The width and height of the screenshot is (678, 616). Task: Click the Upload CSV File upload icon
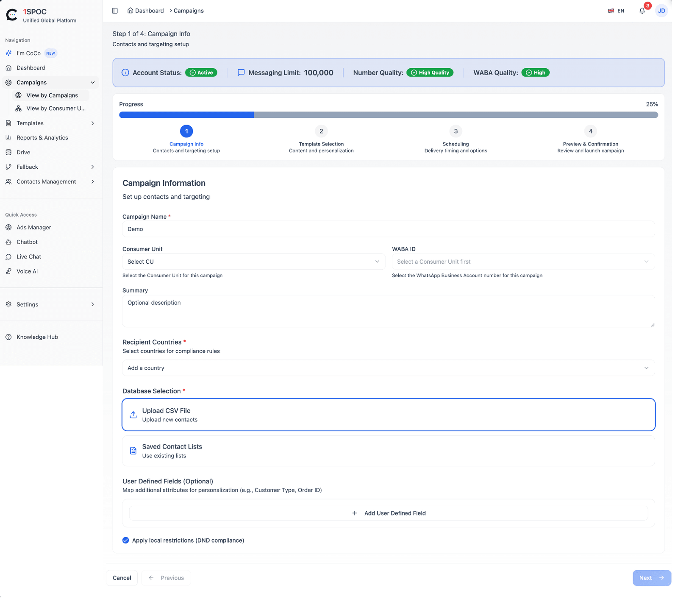pyautogui.click(x=133, y=415)
